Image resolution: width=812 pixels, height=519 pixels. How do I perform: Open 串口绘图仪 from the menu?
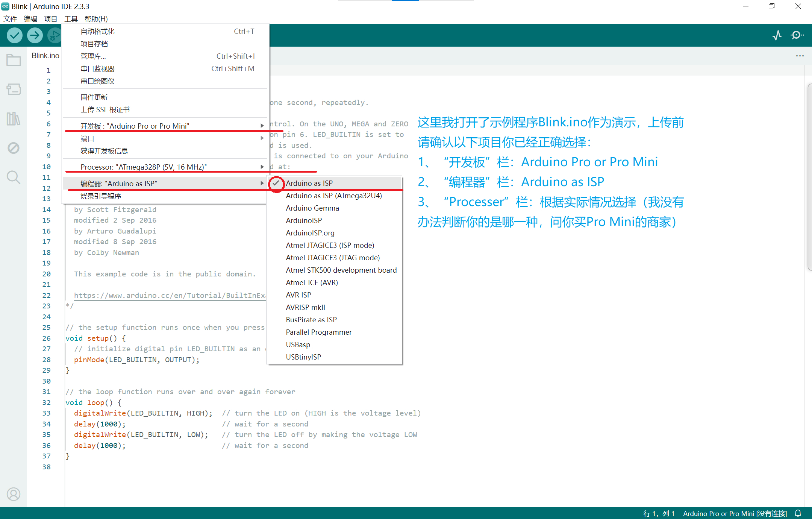coord(165,81)
